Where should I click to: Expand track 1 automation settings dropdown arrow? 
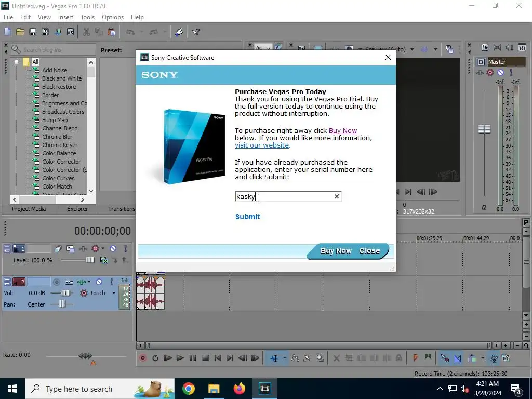pos(103,249)
